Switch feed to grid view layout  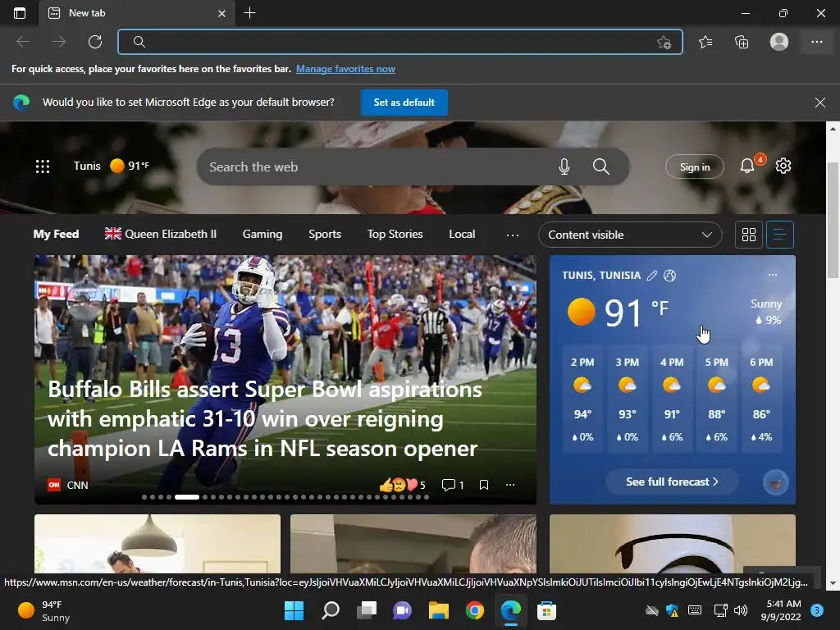click(748, 235)
